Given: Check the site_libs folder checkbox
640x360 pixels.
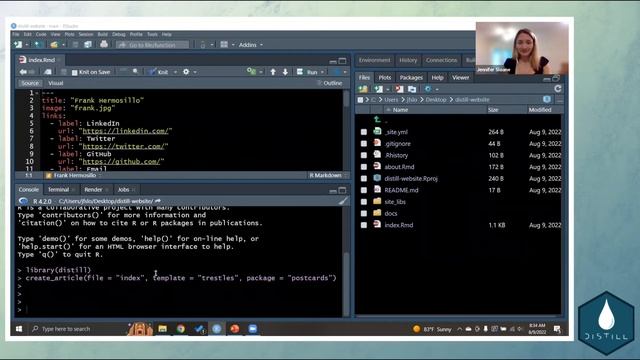Looking at the screenshot, I should click(364, 202).
